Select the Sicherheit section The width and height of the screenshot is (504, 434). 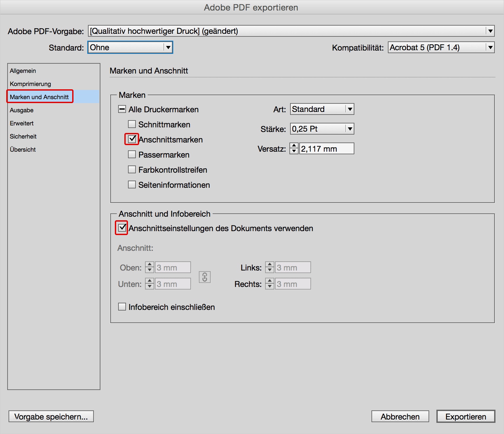pyautogui.click(x=23, y=136)
